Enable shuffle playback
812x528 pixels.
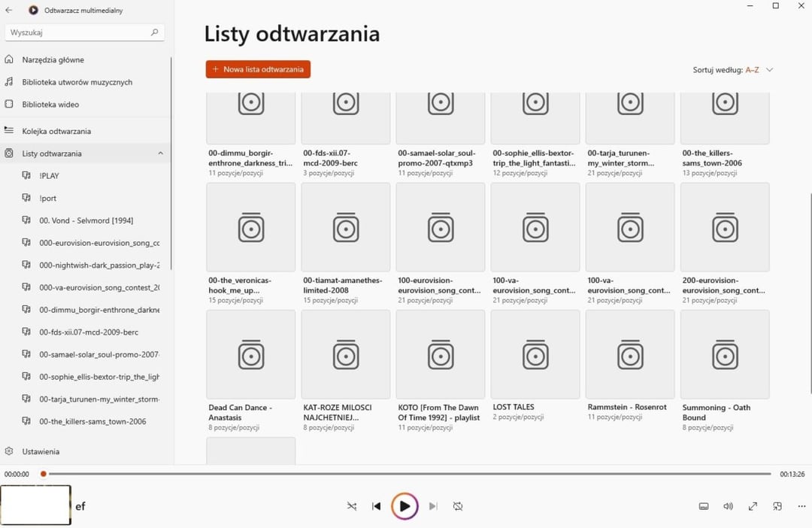[x=351, y=506]
